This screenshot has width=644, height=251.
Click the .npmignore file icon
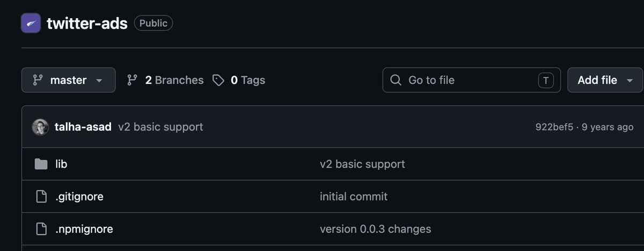[x=41, y=229]
